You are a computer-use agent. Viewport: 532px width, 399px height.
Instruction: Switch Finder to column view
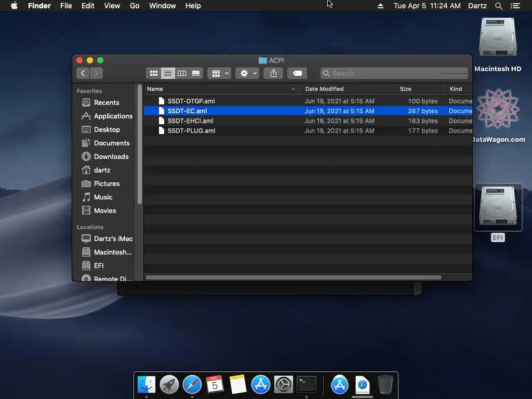pos(182,73)
